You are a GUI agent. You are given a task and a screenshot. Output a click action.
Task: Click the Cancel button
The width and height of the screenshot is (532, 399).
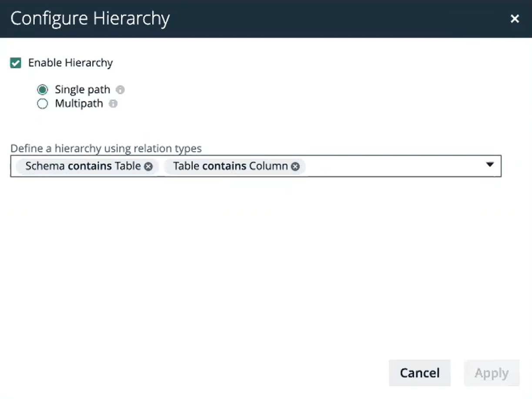coord(419,373)
